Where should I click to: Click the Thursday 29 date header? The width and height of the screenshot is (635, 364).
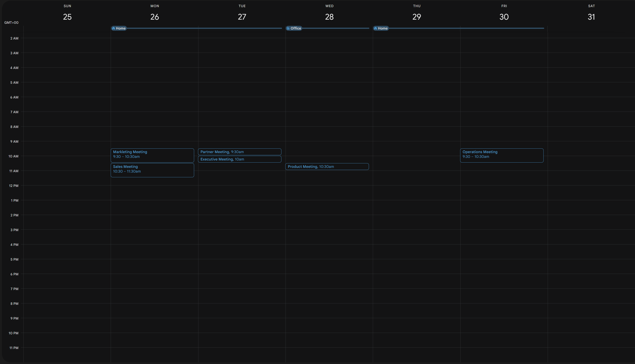(417, 17)
